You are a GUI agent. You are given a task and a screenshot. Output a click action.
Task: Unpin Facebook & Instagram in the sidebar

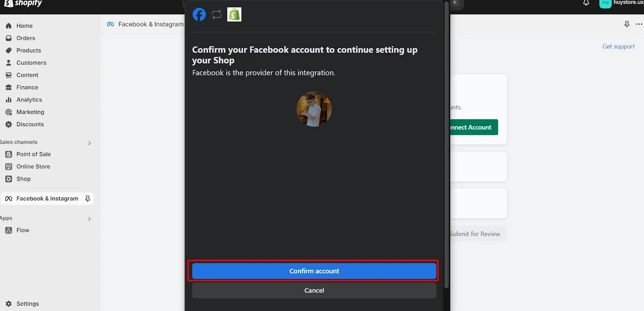pyautogui.click(x=87, y=199)
